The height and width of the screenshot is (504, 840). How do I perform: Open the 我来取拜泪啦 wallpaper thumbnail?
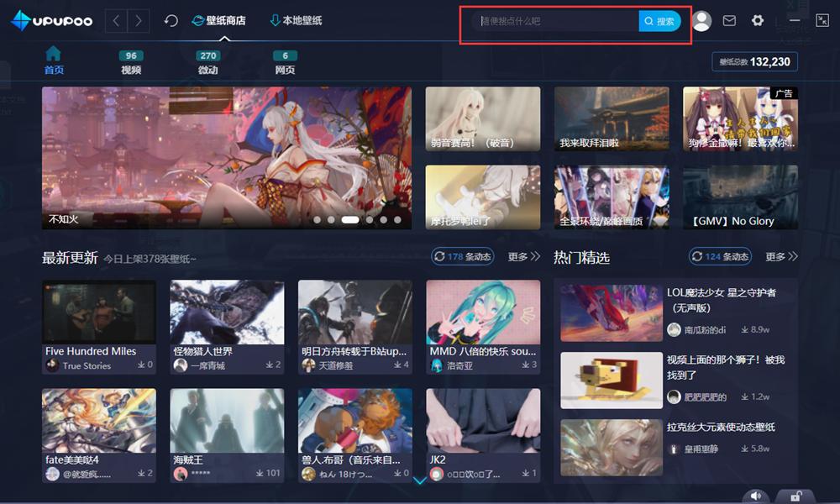[612, 119]
